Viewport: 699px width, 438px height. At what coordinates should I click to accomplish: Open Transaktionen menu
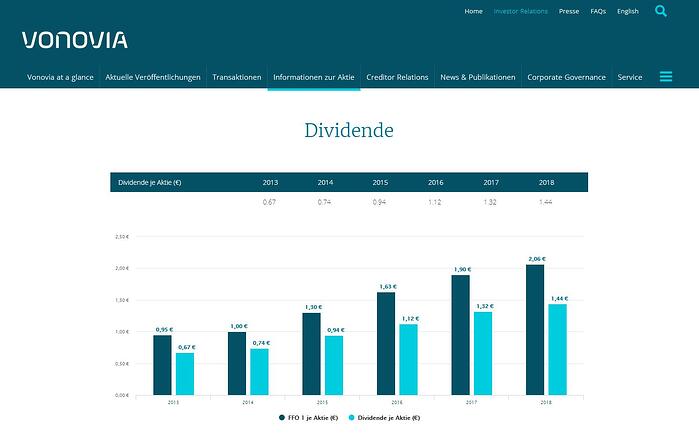point(237,77)
